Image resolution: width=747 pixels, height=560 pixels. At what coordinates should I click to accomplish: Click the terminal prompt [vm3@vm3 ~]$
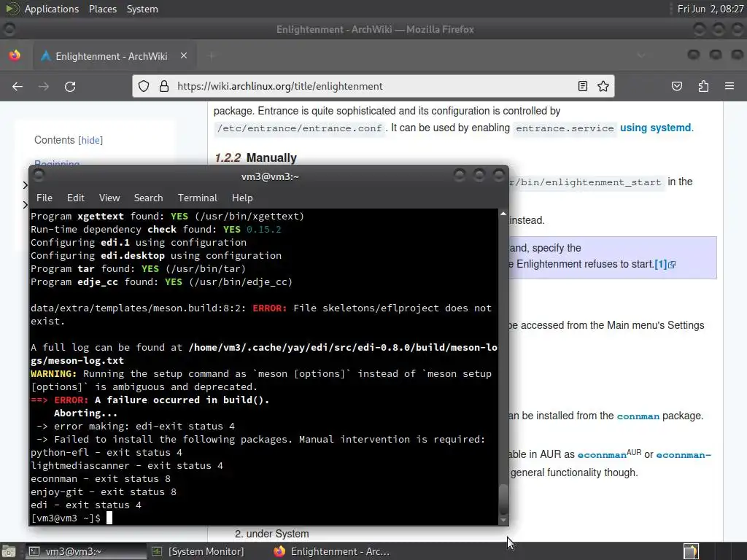(x=66, y=518)
